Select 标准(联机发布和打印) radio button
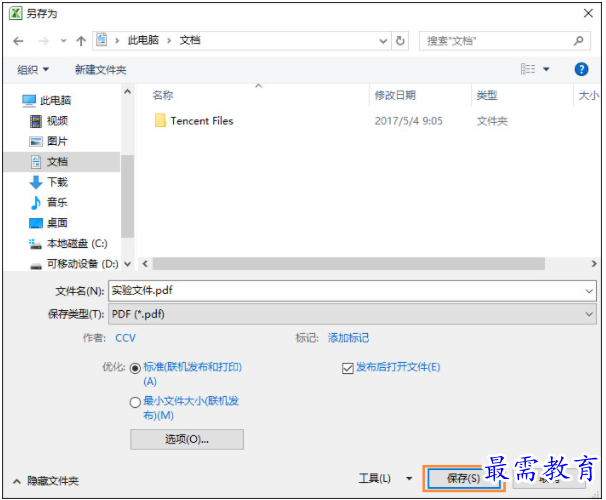 pos(135,369)
